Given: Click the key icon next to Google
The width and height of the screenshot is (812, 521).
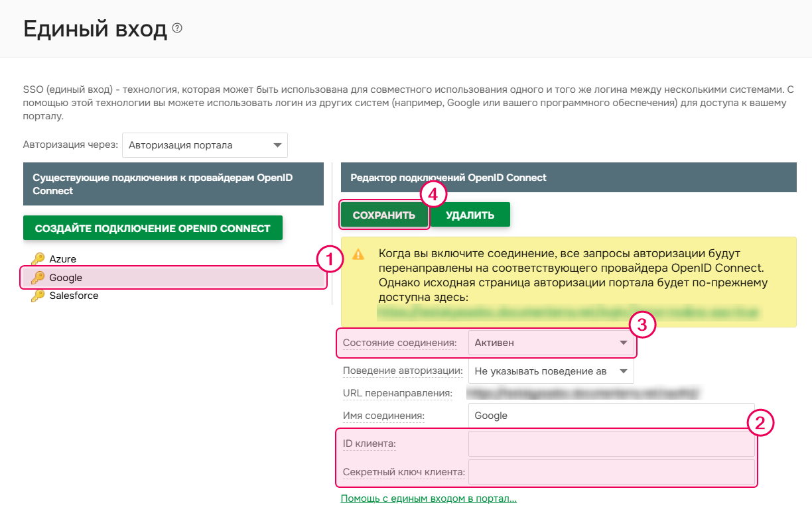Looking at the screenshot, I should [37, 277].
